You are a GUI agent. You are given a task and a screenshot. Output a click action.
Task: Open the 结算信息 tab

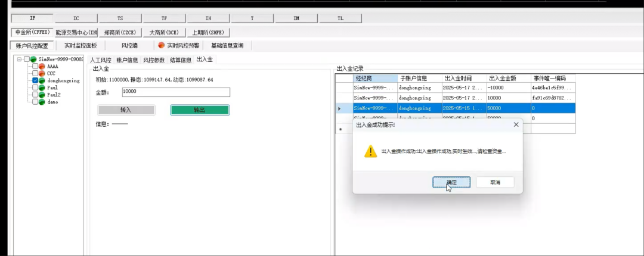pos(181,60)
